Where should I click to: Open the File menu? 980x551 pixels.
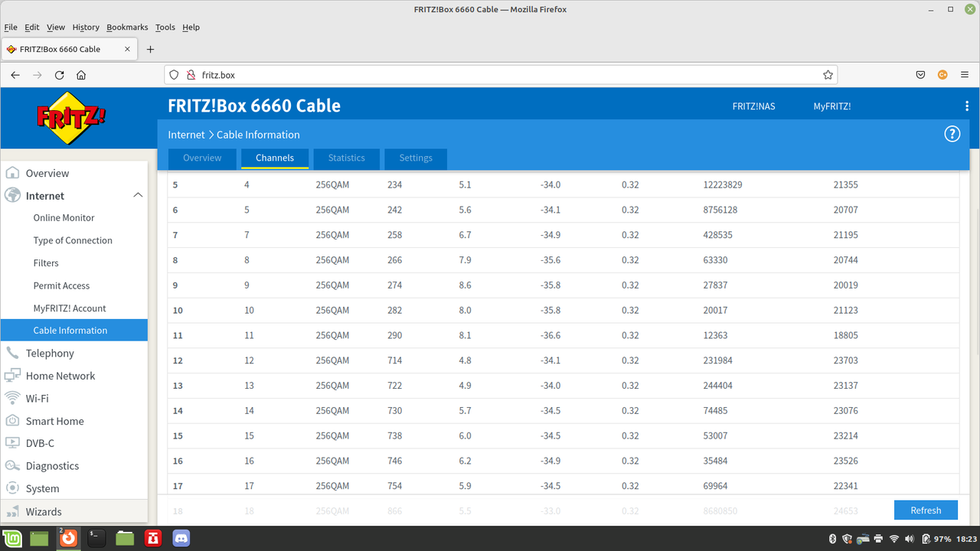(x=11, y=27)
